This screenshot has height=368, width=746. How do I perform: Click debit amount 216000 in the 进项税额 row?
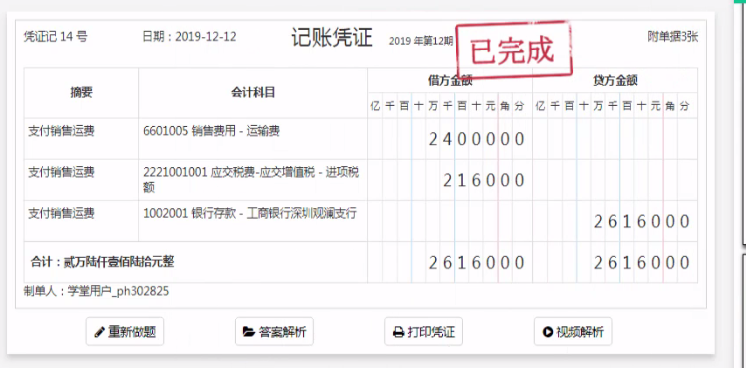coord(483,180)
